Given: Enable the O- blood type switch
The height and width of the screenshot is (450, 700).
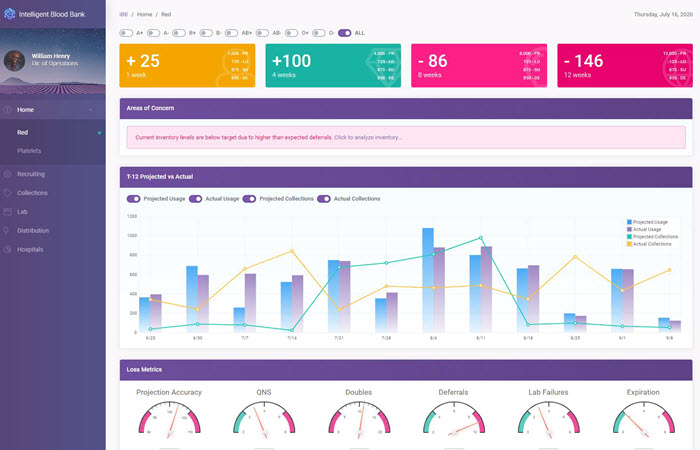Looking at the screenshot, I should tap(317, 33).
